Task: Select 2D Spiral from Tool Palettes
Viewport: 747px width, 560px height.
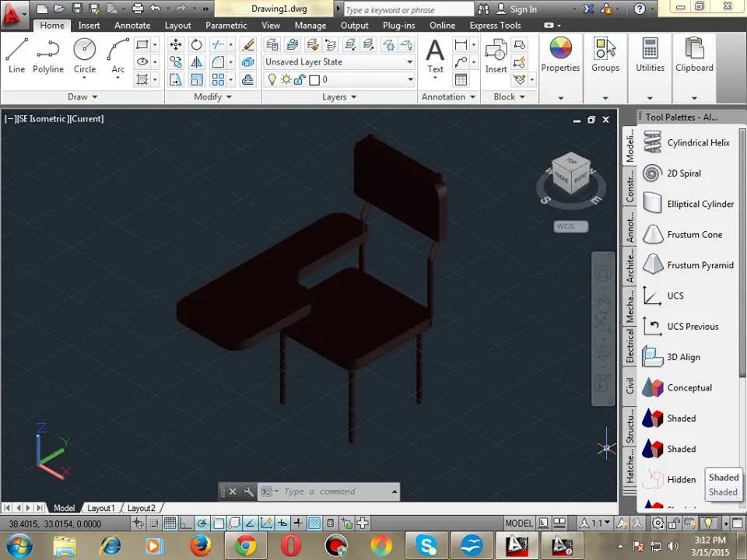Action: (672, 173)
